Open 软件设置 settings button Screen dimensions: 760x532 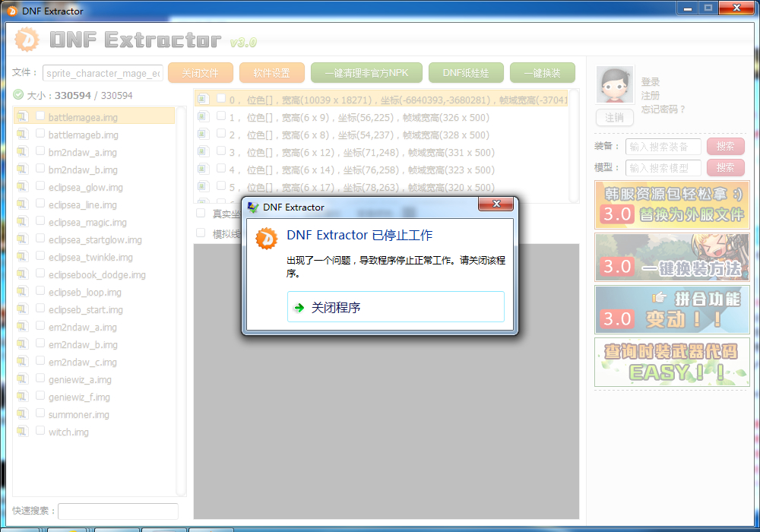(x=272, y=73)
